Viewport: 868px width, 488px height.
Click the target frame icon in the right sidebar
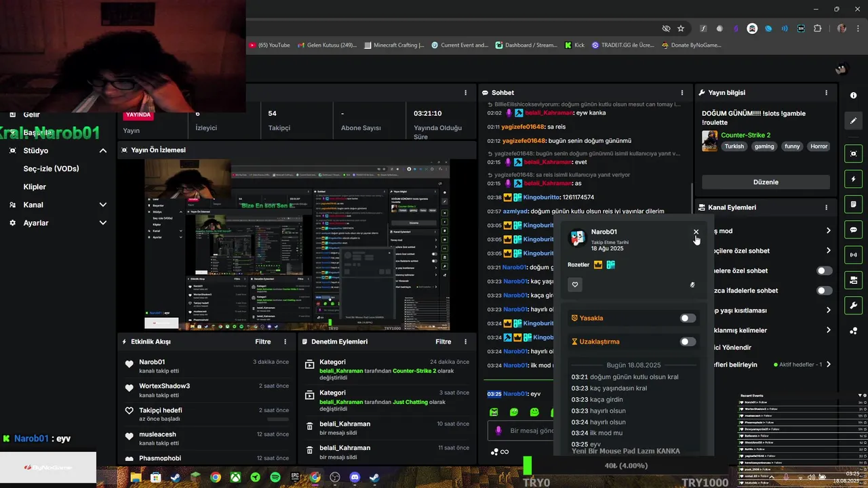854,154
